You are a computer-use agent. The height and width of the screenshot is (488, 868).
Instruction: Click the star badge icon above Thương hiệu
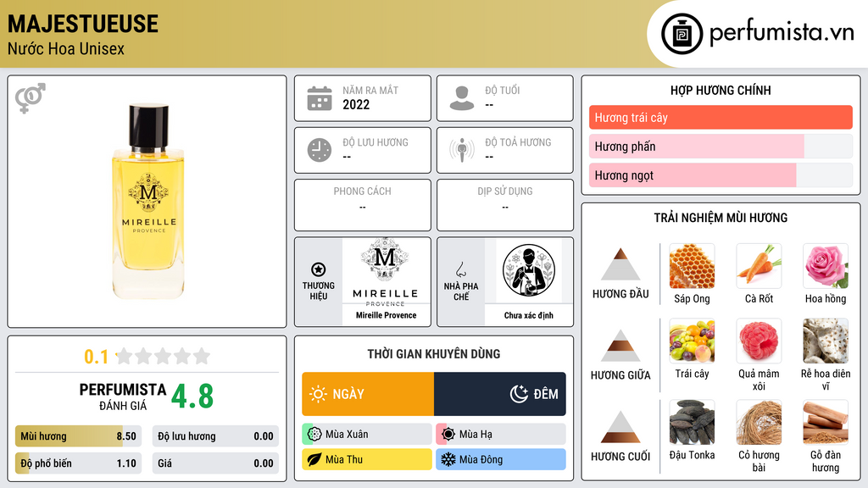pyautogui.click(x=319, y=269)
